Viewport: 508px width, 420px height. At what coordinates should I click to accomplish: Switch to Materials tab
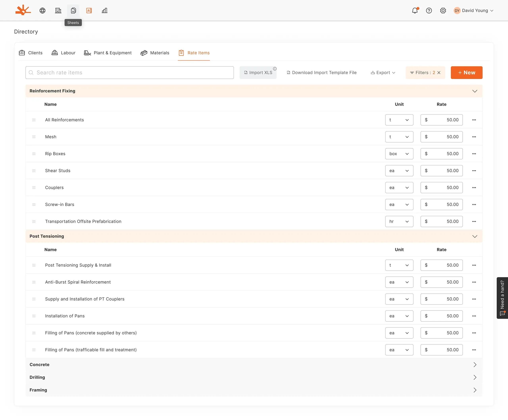pos(155,53)
